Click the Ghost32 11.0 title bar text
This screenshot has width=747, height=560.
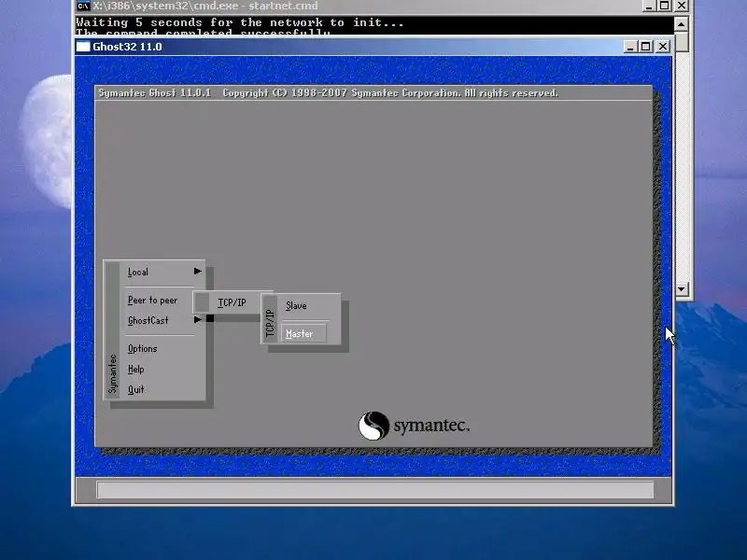[127, 47]
